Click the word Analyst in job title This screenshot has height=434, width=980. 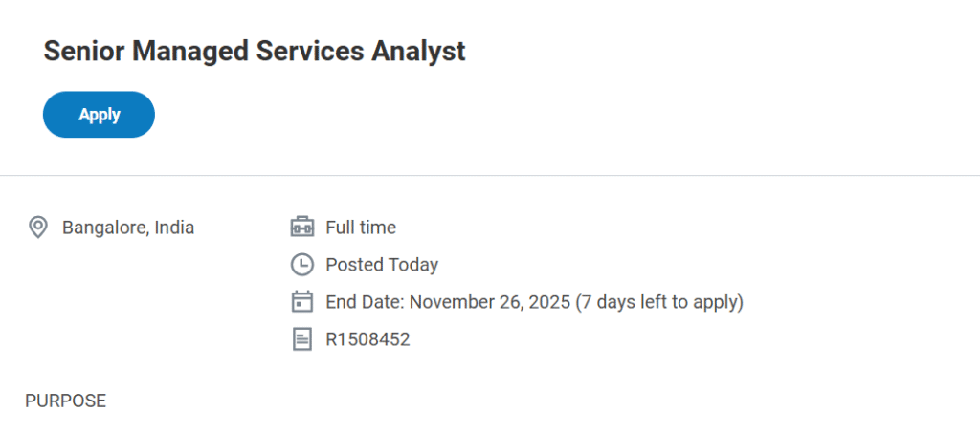tap(419, 51)
